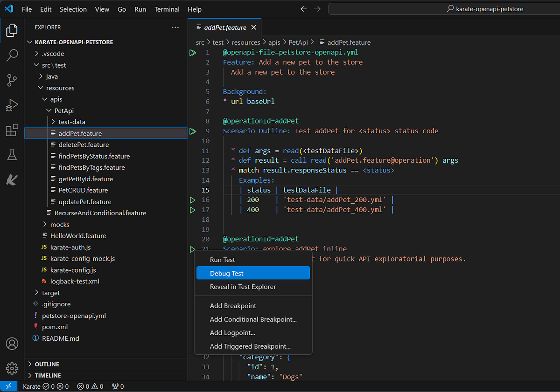560x392 pixels.
Task: Click the Explorer more actions ellipsis
Action: click(x=175, y=27)
